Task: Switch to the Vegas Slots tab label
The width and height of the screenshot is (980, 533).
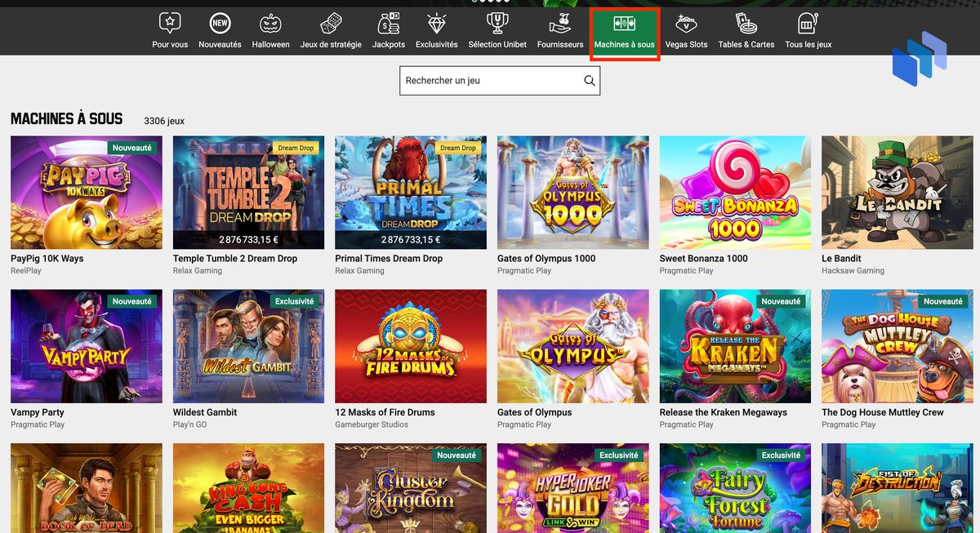Action: click(686, 44)
